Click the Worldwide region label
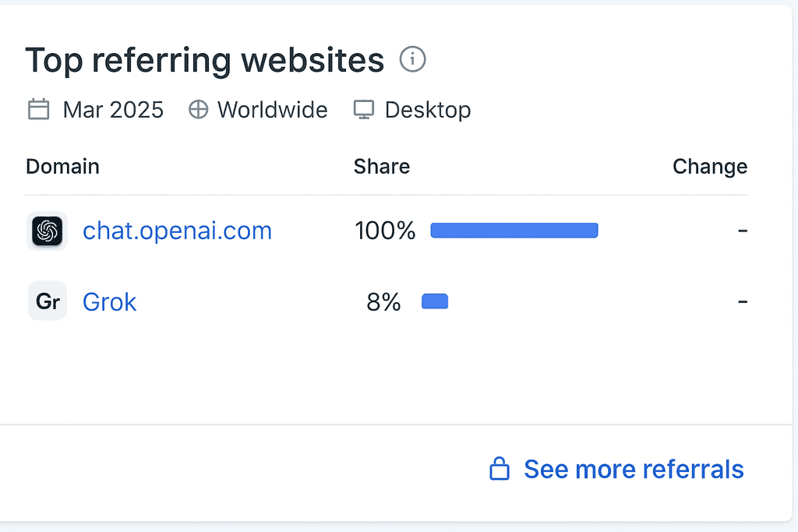 point(272,110)
